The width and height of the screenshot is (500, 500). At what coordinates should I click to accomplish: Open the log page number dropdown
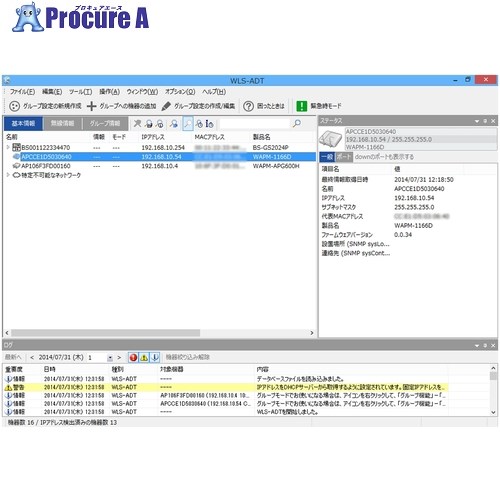[110, 358]
